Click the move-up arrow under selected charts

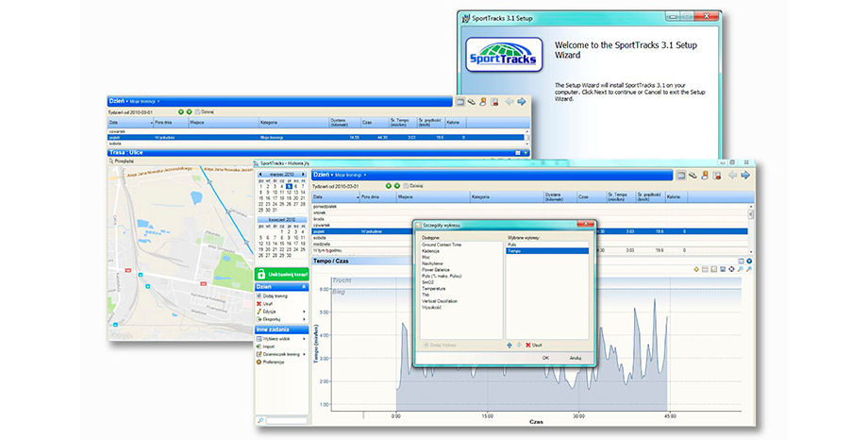(x=510, y=345)
